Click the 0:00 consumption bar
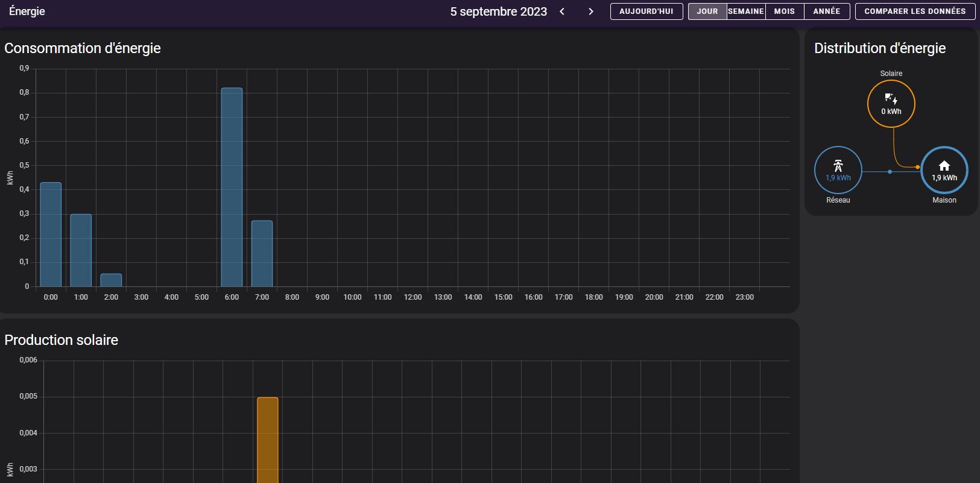 tap(51, 234)
